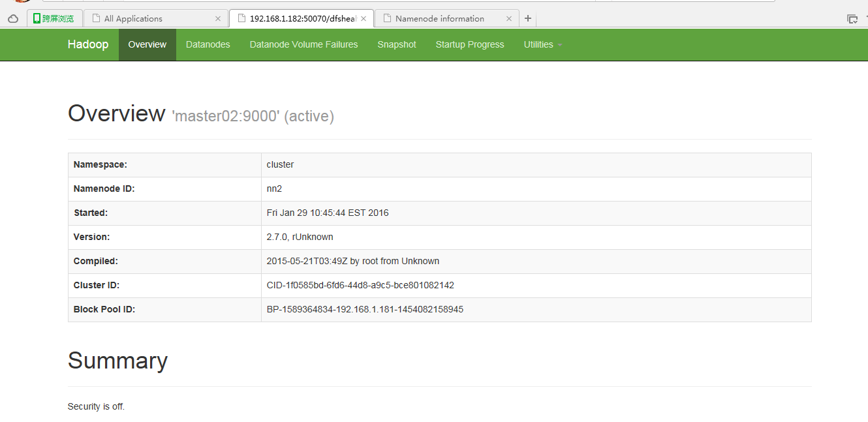Screen dimensions: 868x422
Task: Select the Overview navigation item
Action: tap(147, 44)
